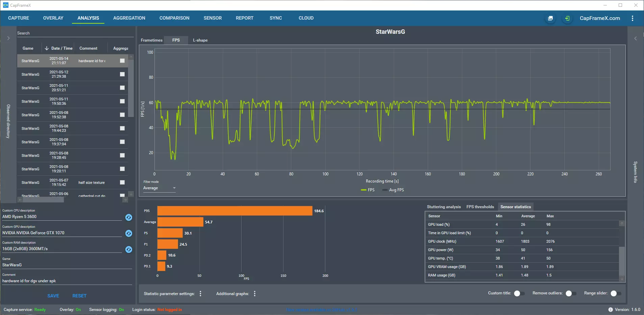Toggle Remove outliers switch
Image resolution: width=644 pixels, height=315 pixels.
tap(571, 293)
